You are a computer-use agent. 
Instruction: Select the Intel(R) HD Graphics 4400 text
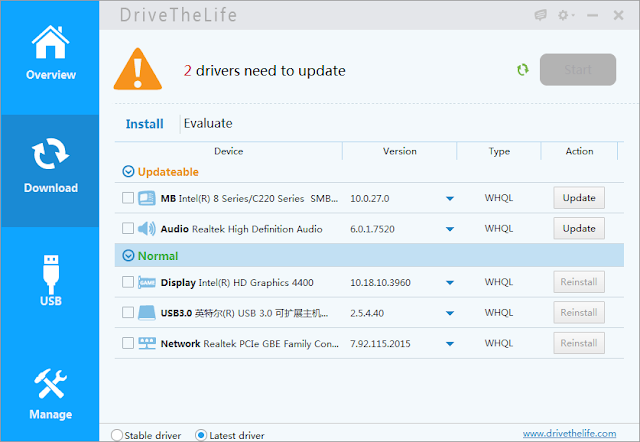click(256, 282)
